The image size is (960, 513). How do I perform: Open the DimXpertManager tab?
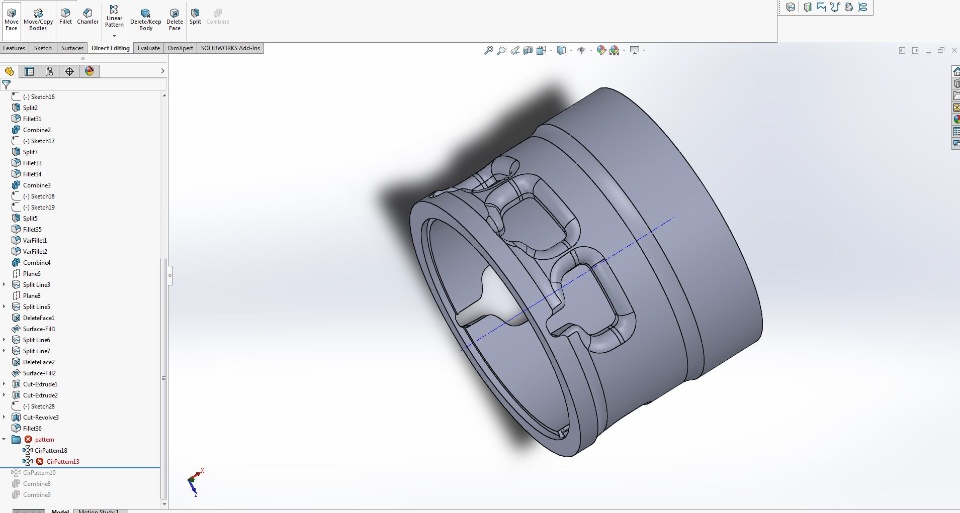point(69,72)
